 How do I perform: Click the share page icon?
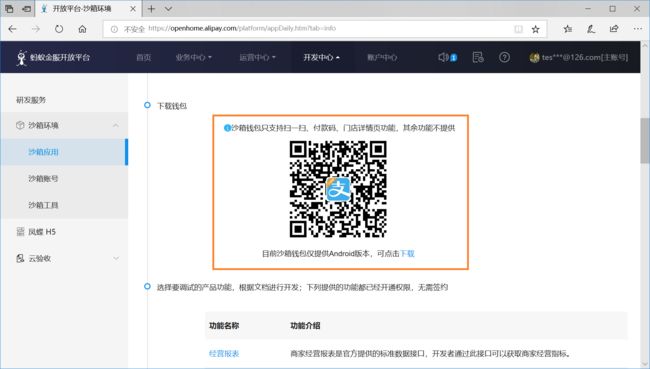614,29
